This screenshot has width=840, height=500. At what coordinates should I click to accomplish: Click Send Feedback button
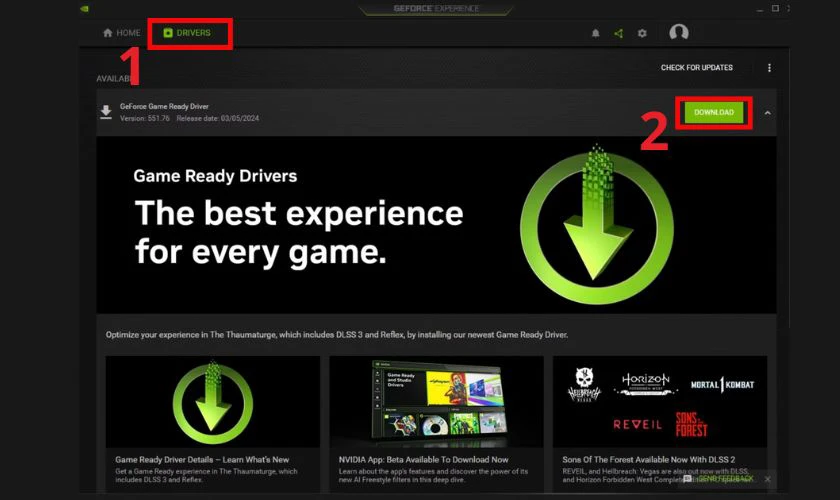[x=718, y=479]
